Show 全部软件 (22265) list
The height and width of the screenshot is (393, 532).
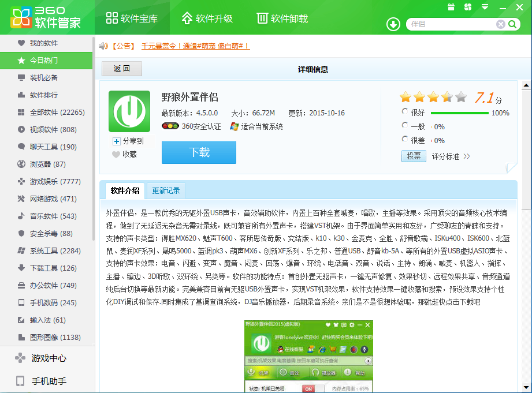tap(46, 112)
